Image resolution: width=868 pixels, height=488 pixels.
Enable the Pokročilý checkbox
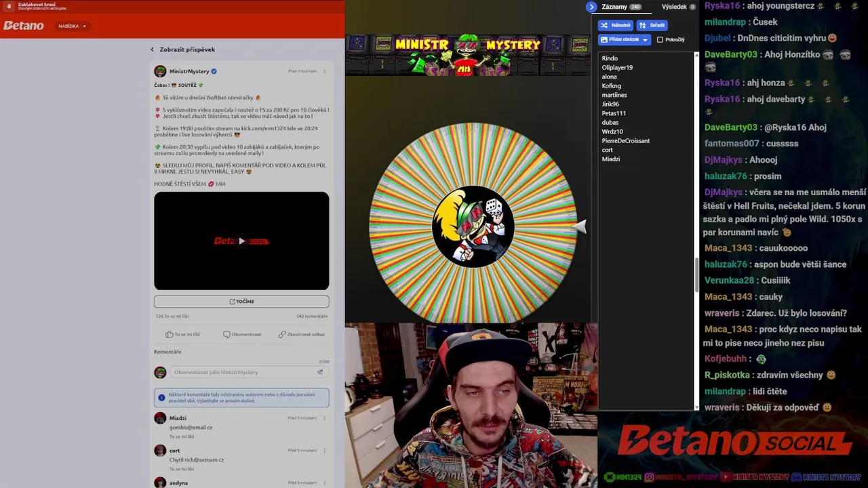[x=660, y=40]
